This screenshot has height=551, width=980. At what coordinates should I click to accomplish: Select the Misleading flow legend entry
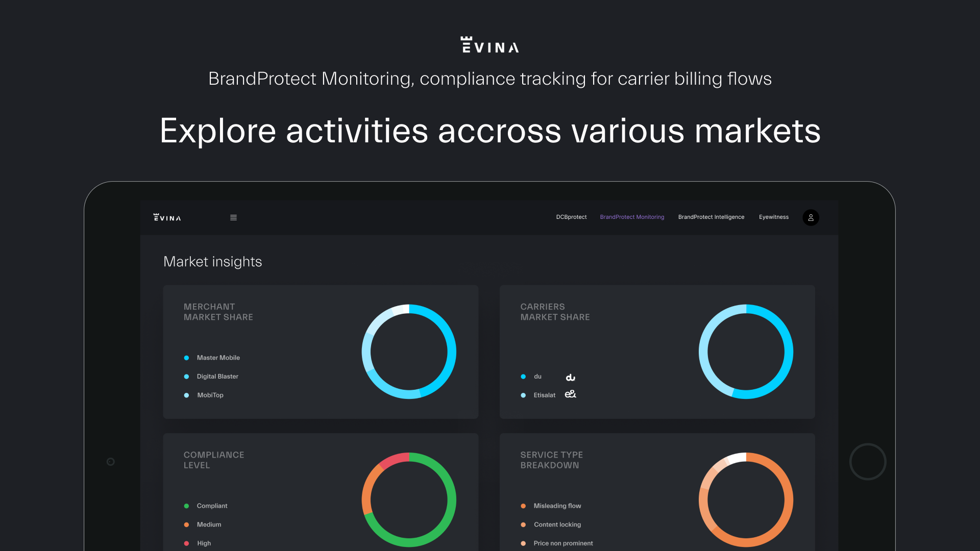pos(557,506)
